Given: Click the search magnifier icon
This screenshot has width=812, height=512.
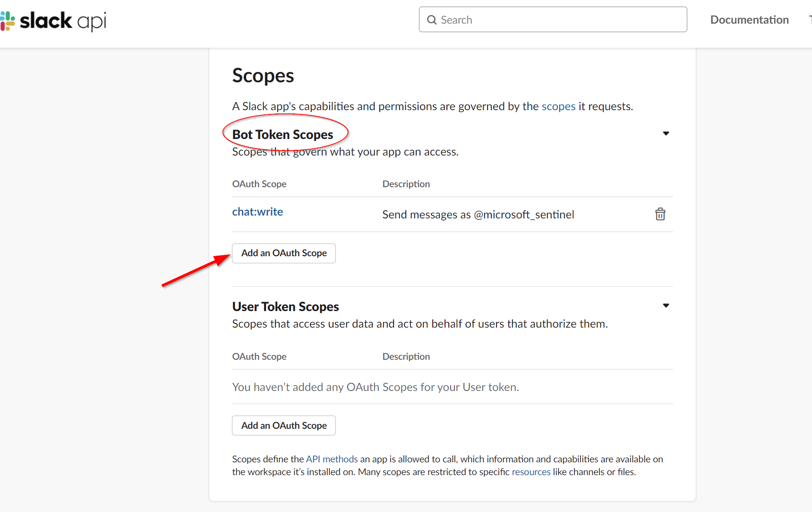Looking at the screenshot, I should [432, 20].
